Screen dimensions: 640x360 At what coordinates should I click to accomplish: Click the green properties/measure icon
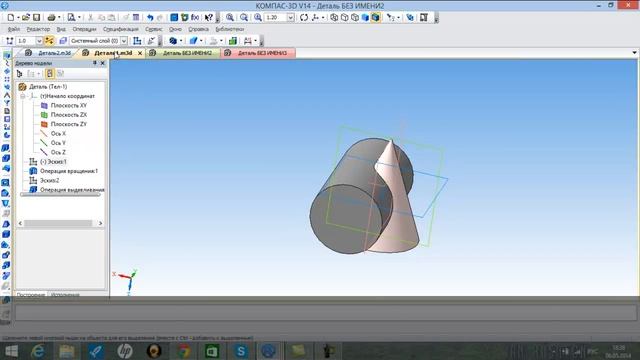click(233, 41)
